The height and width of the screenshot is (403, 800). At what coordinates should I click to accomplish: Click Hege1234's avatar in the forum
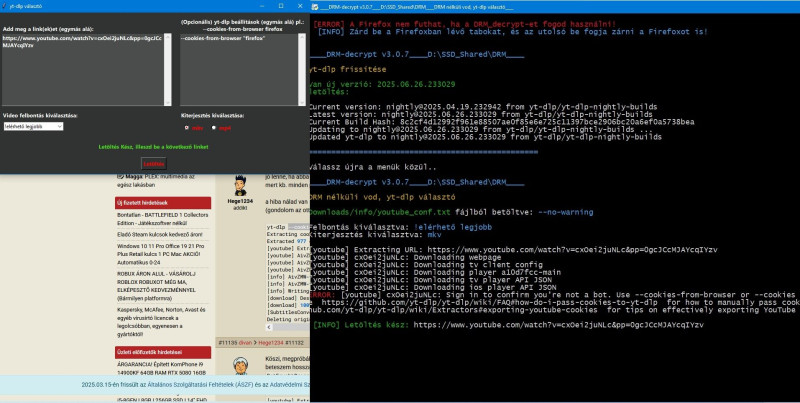point(240,186)
